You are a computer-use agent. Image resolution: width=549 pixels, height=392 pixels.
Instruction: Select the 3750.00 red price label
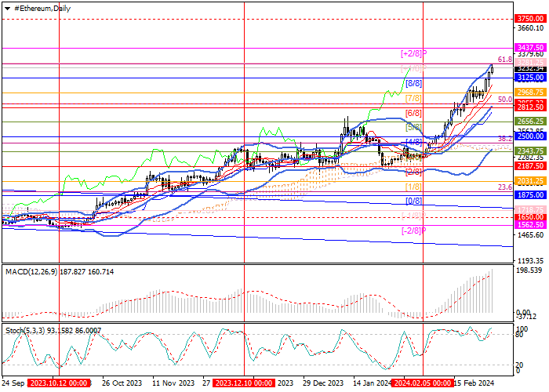(529, 19)
